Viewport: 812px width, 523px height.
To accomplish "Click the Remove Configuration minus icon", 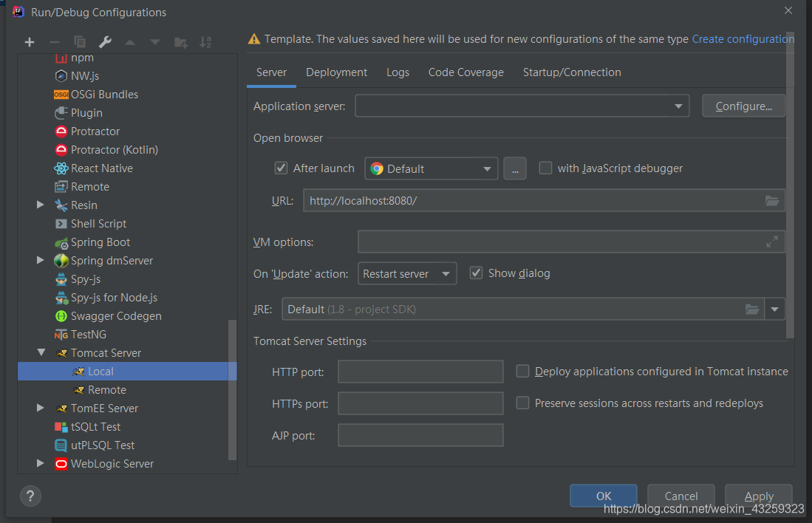I will pyautogui.click(x=55, y=42).
